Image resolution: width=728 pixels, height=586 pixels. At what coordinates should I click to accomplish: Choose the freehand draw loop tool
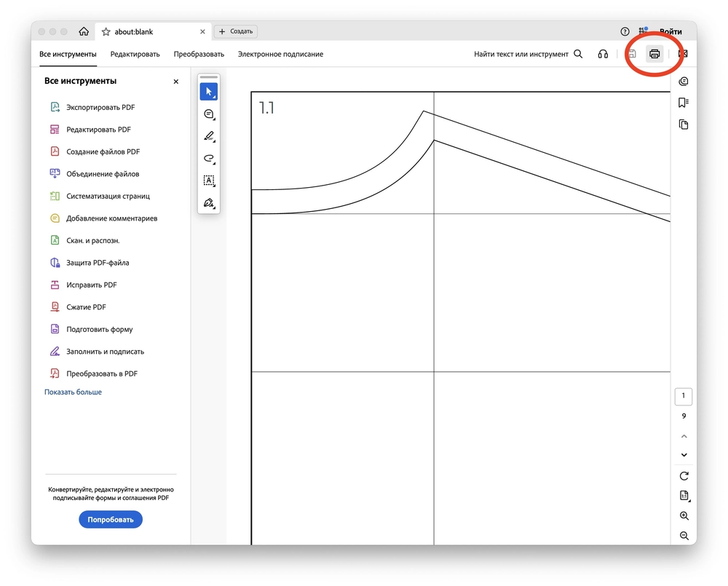coord(209,159)
